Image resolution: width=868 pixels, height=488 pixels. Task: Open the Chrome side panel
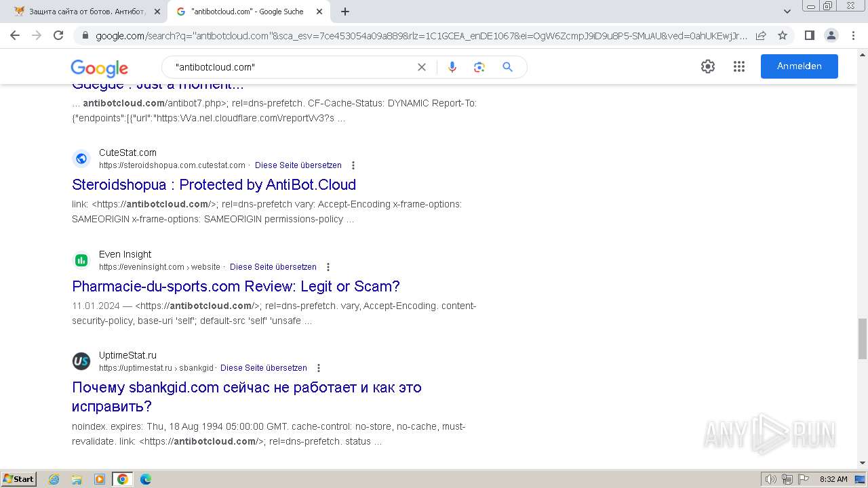point(809,35)
